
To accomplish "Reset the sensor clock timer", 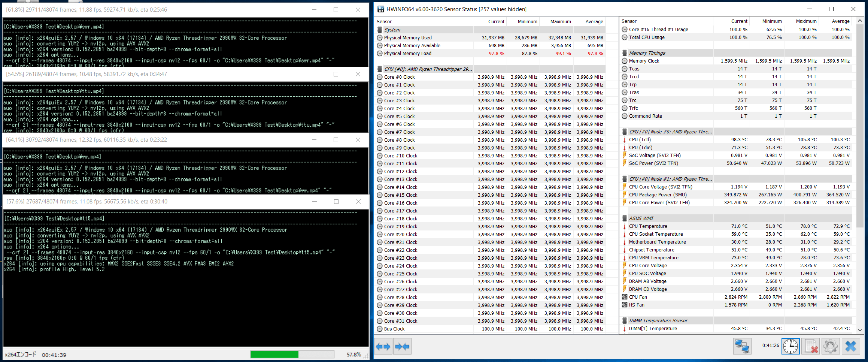I will (x=790, y=346).
